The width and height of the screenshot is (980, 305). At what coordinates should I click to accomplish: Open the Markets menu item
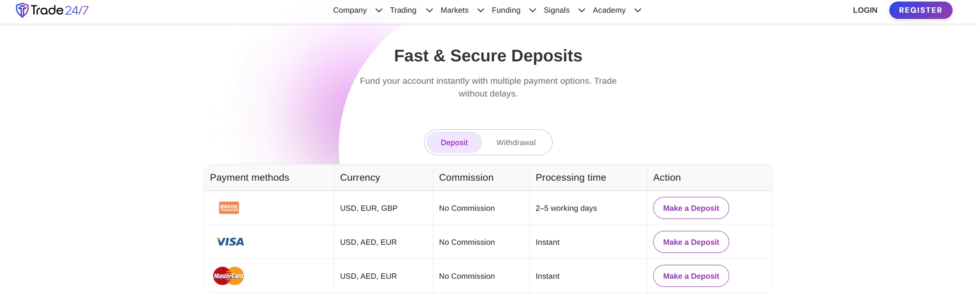click(x=455, y=10)
